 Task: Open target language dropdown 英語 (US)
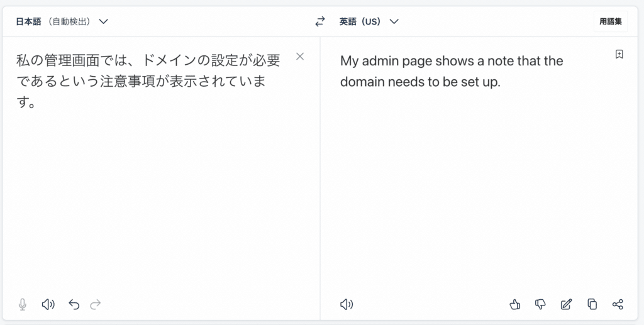click(x=369, y=21)
